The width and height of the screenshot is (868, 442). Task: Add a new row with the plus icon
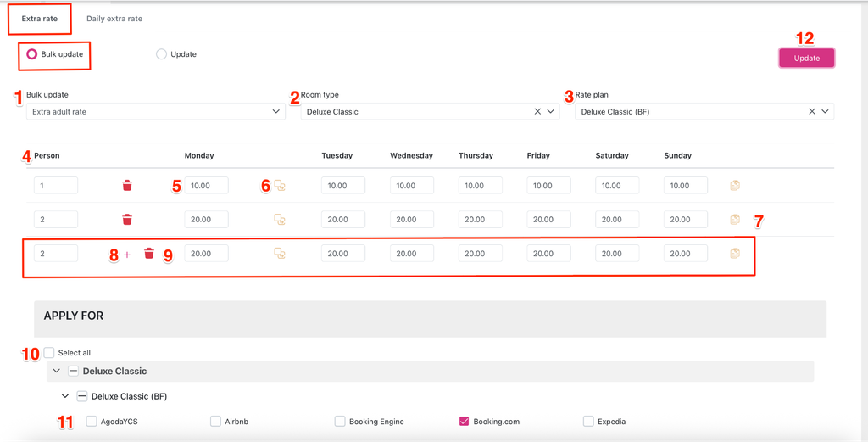(x=127, y=255)
